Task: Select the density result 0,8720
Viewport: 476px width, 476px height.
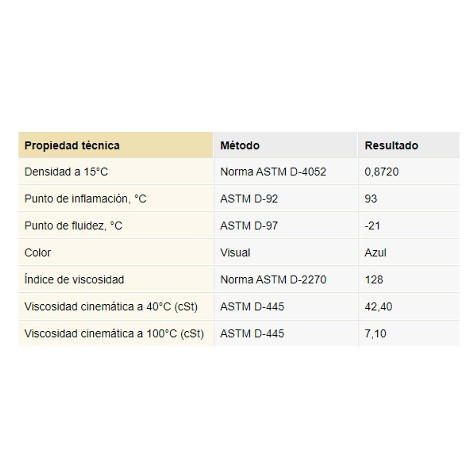Action: pos(381,172)
